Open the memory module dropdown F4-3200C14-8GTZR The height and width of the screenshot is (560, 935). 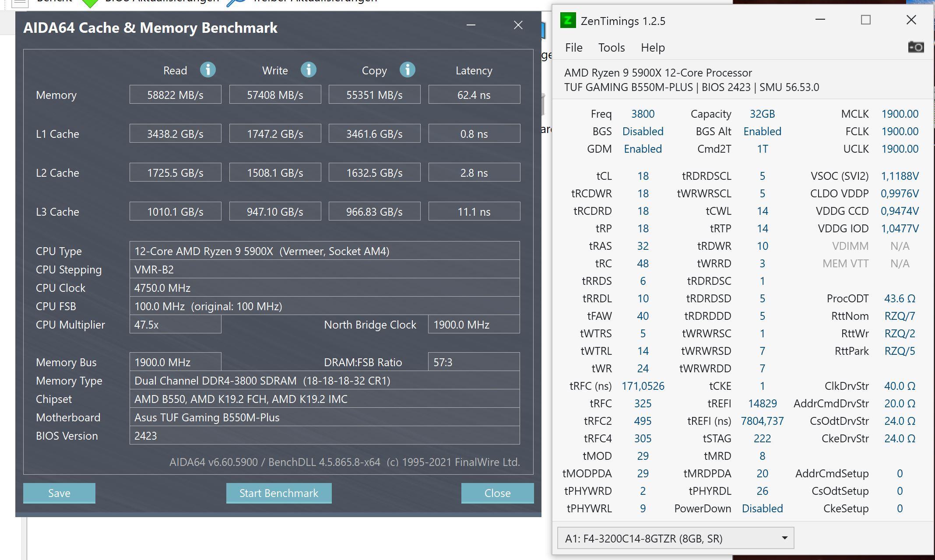tap(675, 539)
